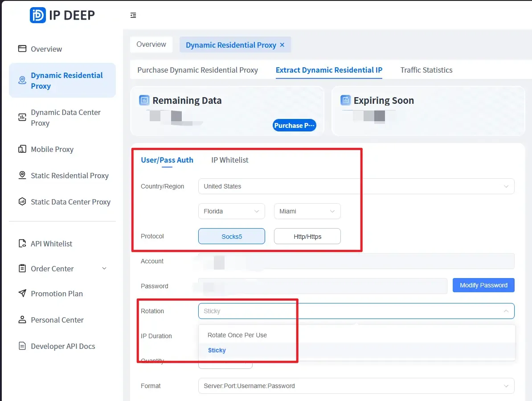Click the Order Center clipboard icon
The height and width of the screenshot is (401, 532).
point(22,268)
